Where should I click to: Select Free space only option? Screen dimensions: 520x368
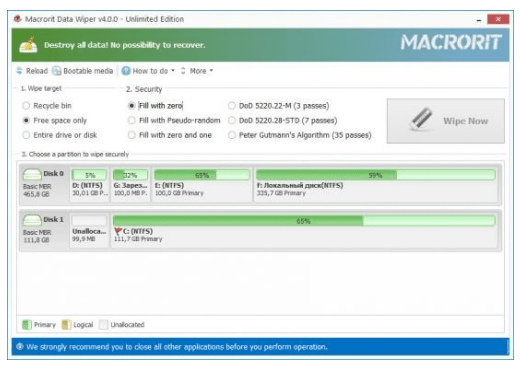(55, 120)
